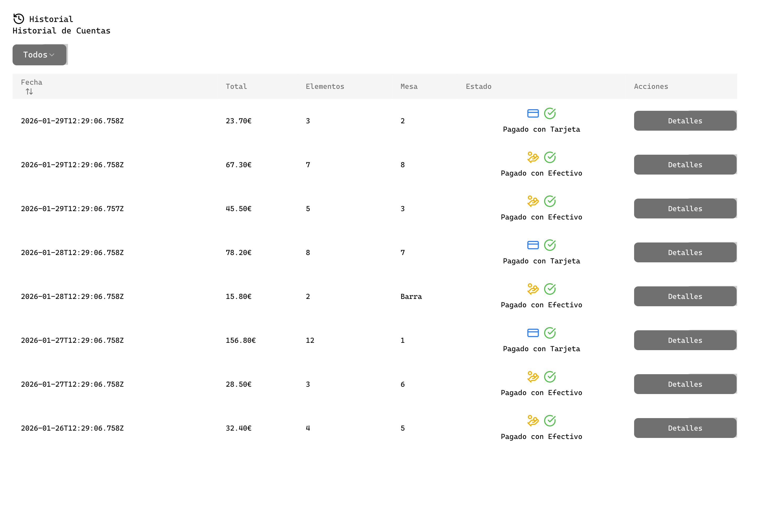Viewport: 757px width, 532px height.
Task: Click the Historial clock icon
Action: coord(19,19)
